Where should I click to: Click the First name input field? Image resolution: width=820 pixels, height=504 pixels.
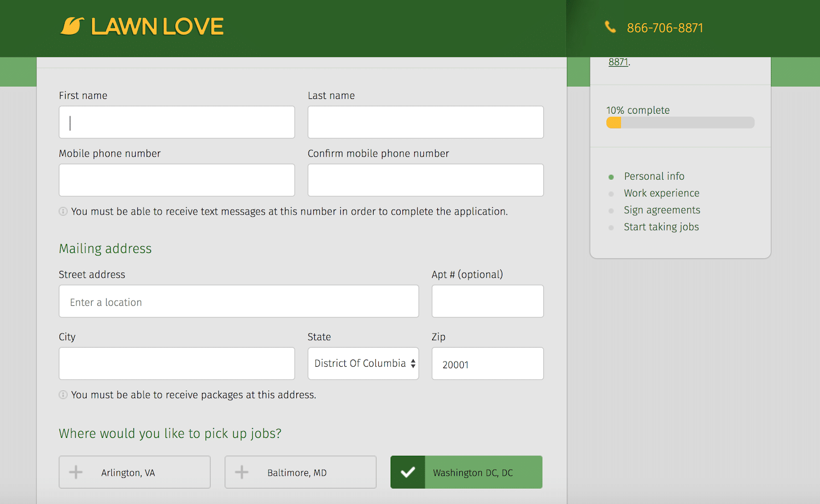coord(177,122)
